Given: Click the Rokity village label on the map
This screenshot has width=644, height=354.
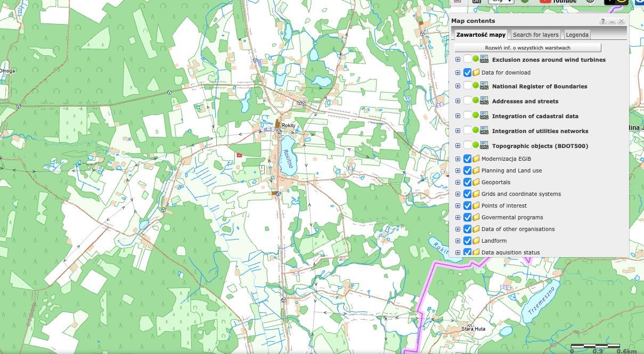Looking at the screenshot, I should 288,126.
